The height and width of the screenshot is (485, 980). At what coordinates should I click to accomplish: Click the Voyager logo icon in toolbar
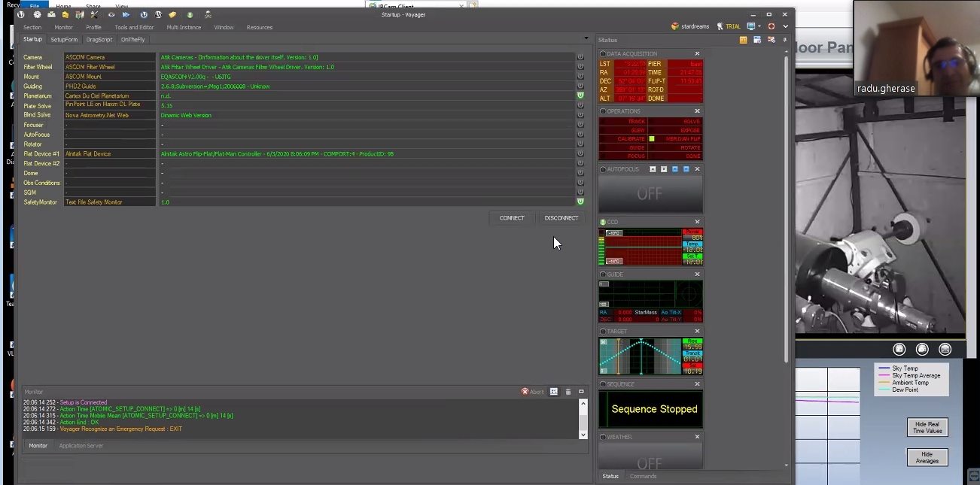pyautogui.click(x=21, y=14)
